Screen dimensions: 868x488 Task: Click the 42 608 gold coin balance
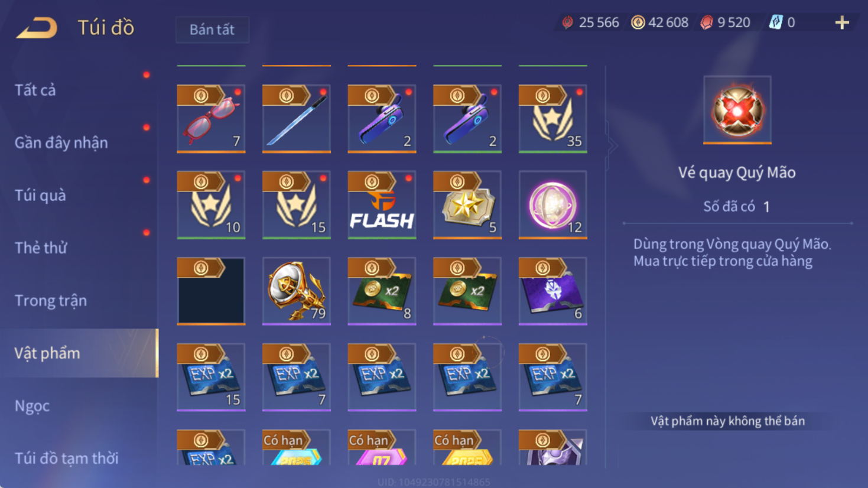659,22
